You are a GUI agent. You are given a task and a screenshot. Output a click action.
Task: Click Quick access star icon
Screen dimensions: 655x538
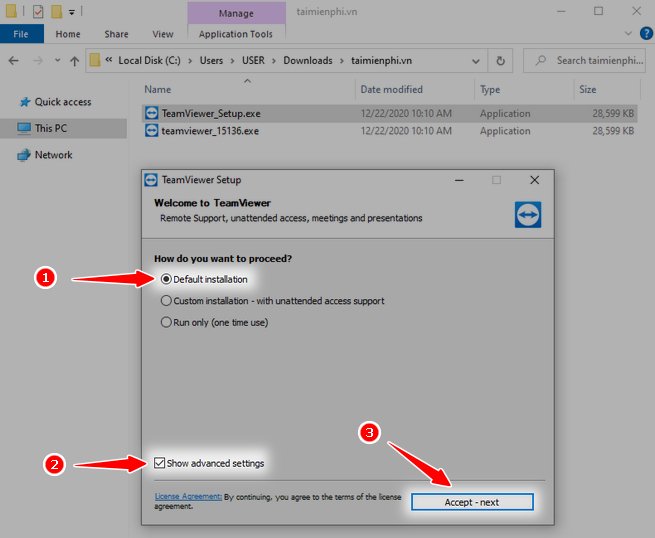(25, 102)
